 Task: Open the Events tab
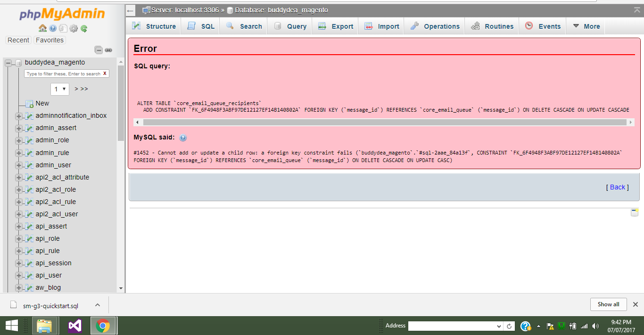pos(543,26)
